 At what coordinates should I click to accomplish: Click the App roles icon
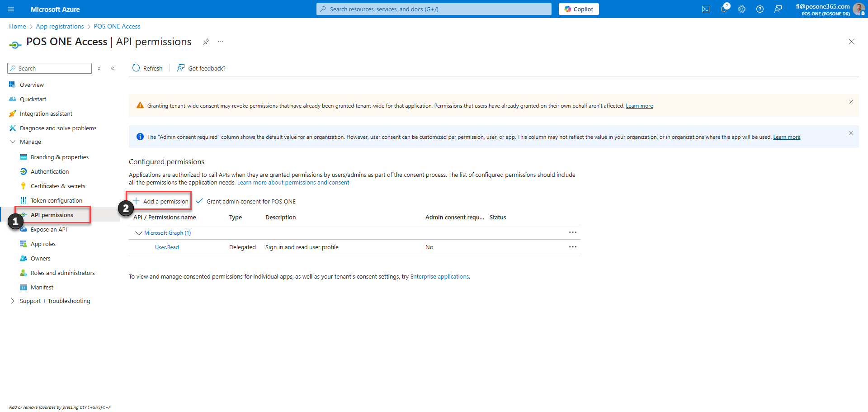point(24,244)
